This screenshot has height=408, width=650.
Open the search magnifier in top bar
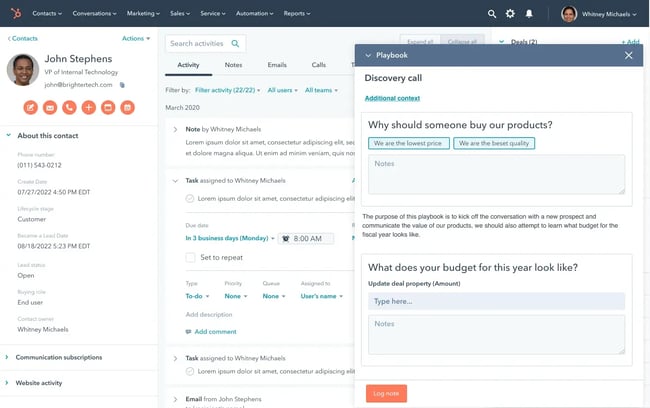[492, 14]
